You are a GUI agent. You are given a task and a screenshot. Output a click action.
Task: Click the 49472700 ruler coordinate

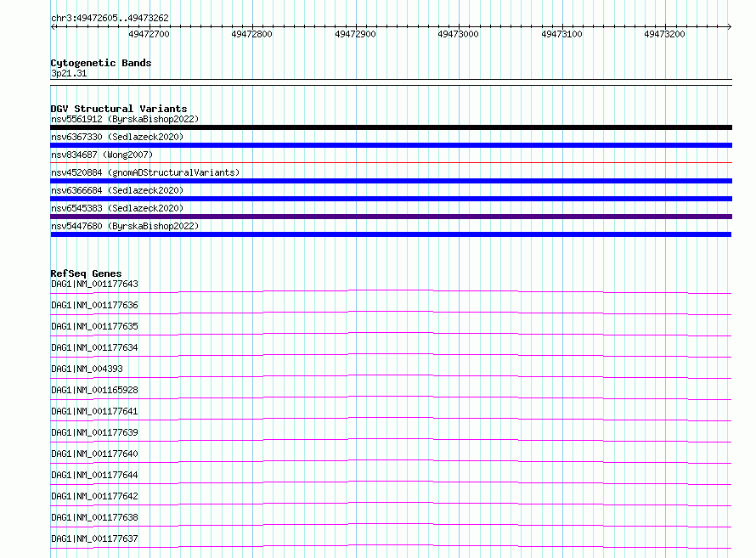click(x=149, y=34)
